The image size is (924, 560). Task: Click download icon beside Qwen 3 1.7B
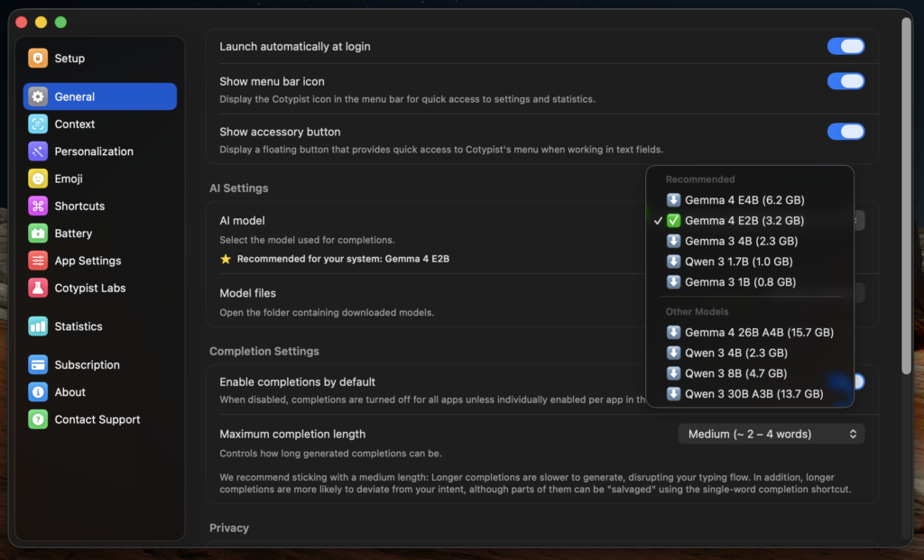coord(673,262)
